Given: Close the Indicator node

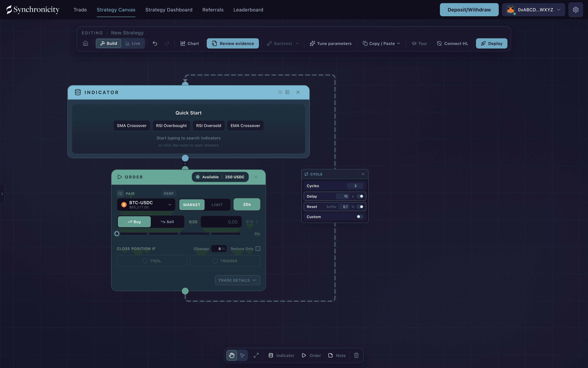Looking at the screenshot, I should click(298, 92).
